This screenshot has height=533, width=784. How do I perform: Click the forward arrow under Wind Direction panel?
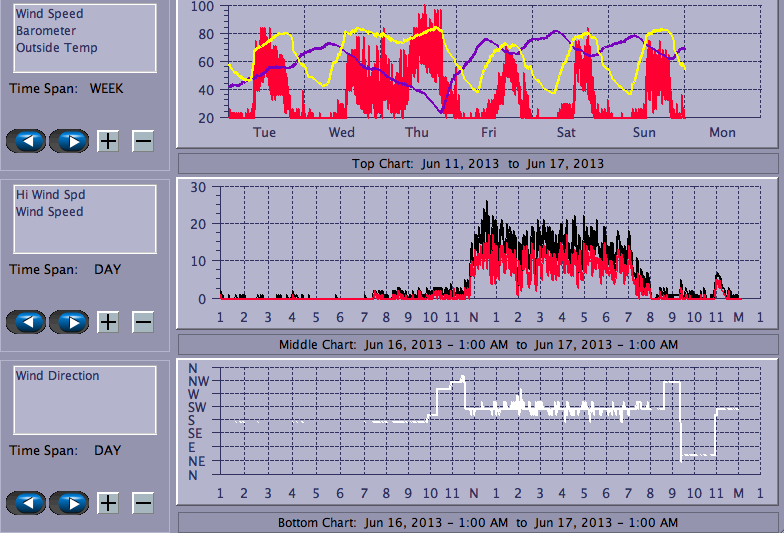click(x=69, y=503)
